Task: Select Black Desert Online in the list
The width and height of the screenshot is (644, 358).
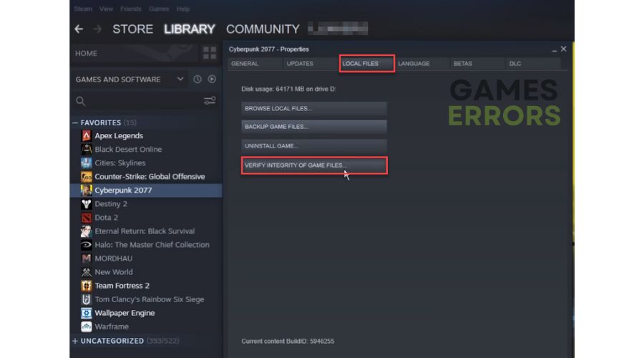Action: 128,149
